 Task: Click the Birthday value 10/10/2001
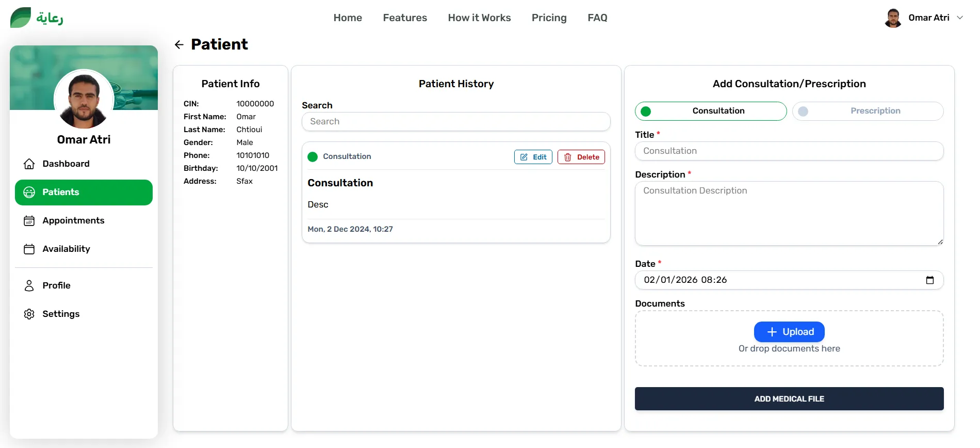coord(257,168)
